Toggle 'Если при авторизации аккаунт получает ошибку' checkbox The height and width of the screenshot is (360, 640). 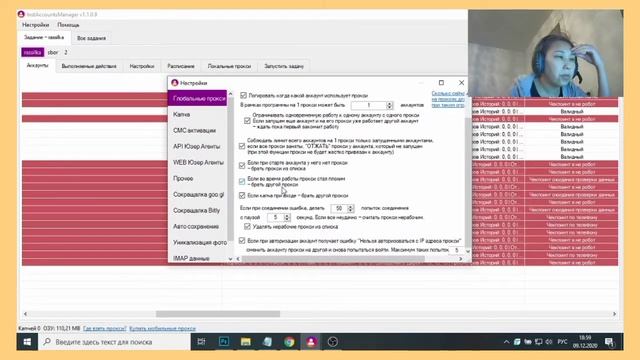tap(242, 241)
